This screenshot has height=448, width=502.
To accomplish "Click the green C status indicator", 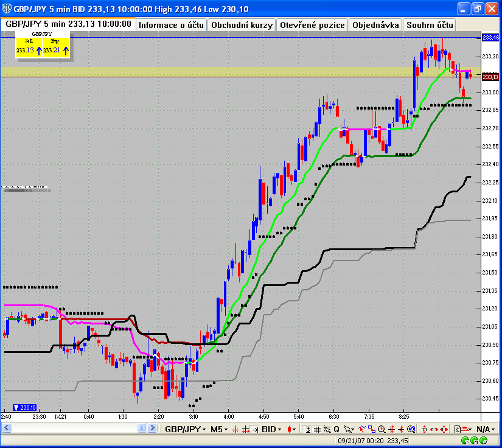I will point(484,441).
